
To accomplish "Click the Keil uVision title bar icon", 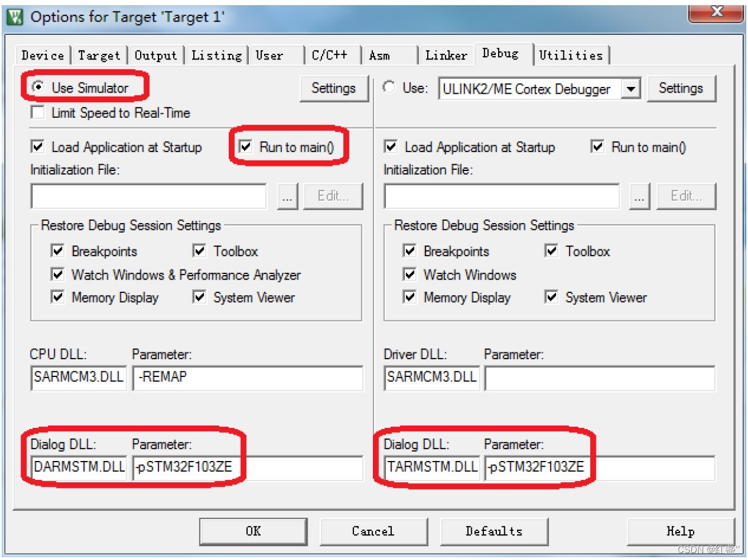I will (14, 17).
